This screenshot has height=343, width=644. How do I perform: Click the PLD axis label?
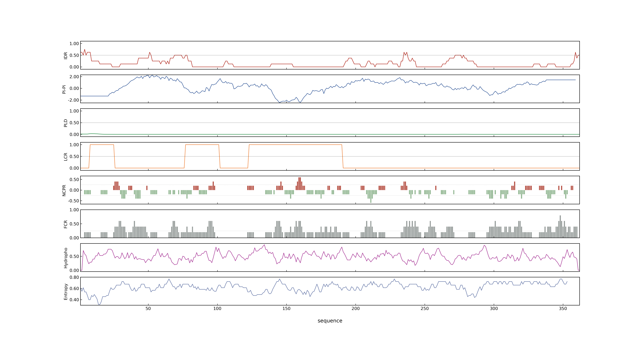66,123
